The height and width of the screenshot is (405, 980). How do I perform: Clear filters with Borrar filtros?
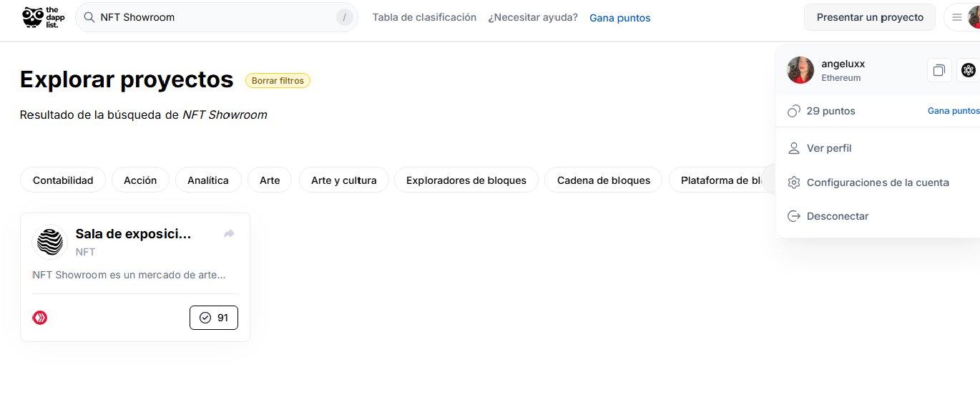pyautogui.click(x=278, y=81)
